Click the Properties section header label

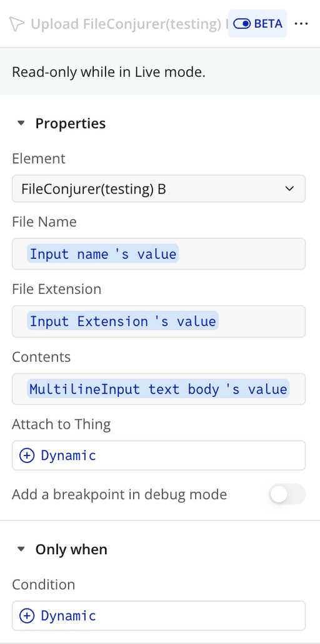(x=71, y=123)
